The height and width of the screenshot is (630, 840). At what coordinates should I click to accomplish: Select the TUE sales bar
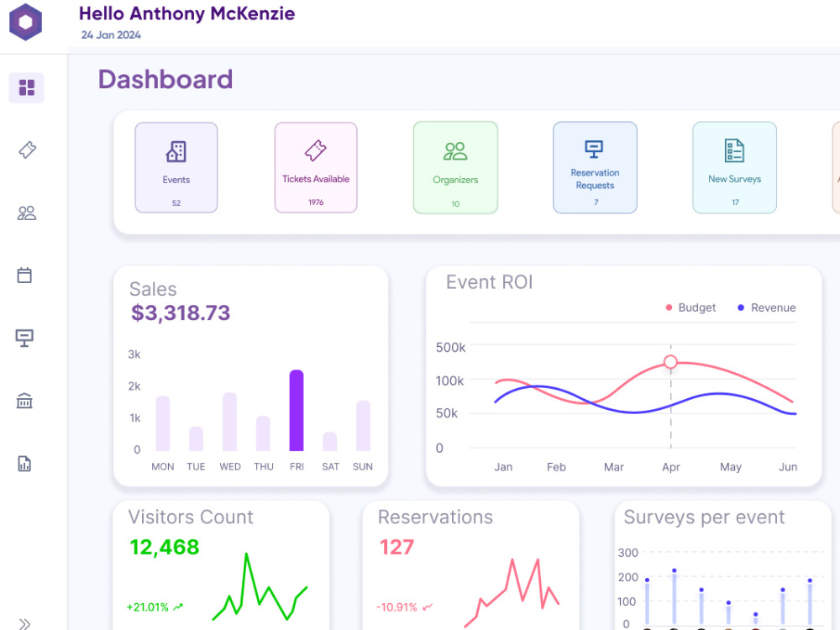[x=196, y=438]
